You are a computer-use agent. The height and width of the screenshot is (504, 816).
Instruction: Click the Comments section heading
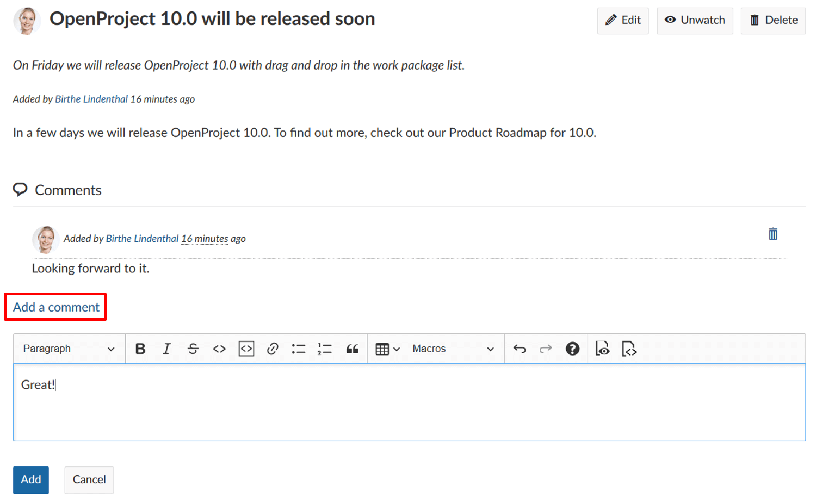(68, 190)
